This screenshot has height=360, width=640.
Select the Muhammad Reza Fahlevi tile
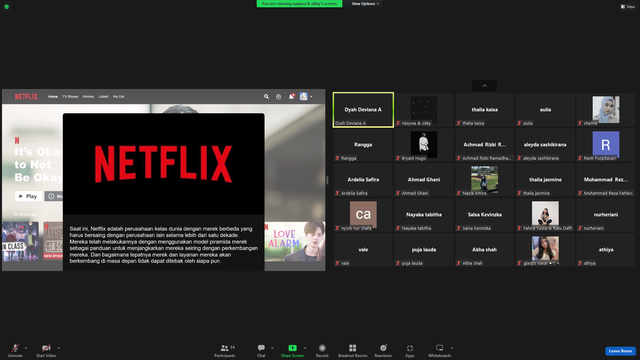pos(606,180)
